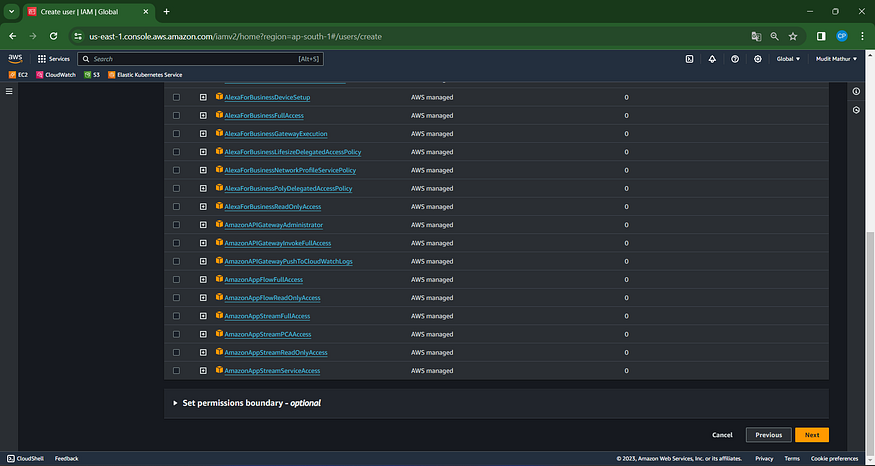Expand Set permissions boundary section
This screenshot has height=466, width=875.
click(247, 403)
